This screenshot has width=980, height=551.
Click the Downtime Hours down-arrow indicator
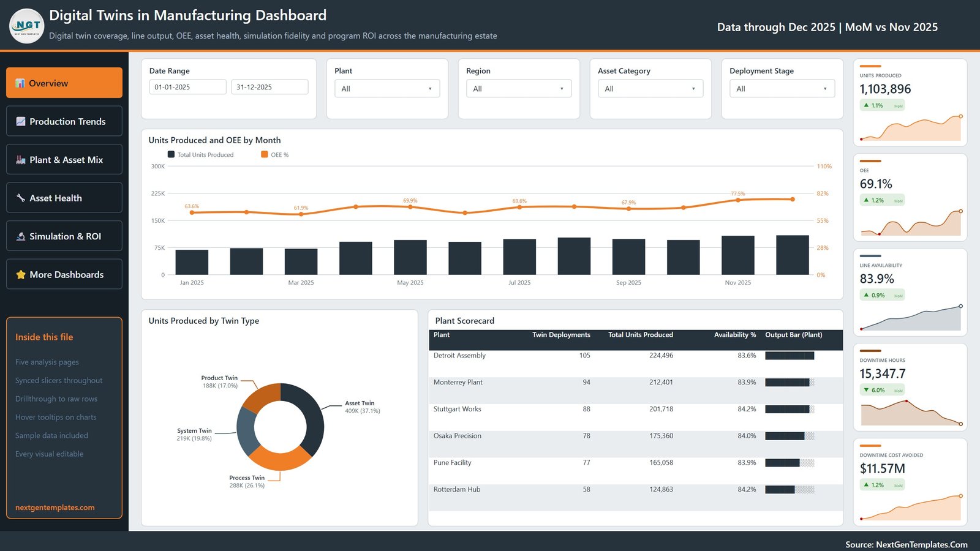click(866, 390)
